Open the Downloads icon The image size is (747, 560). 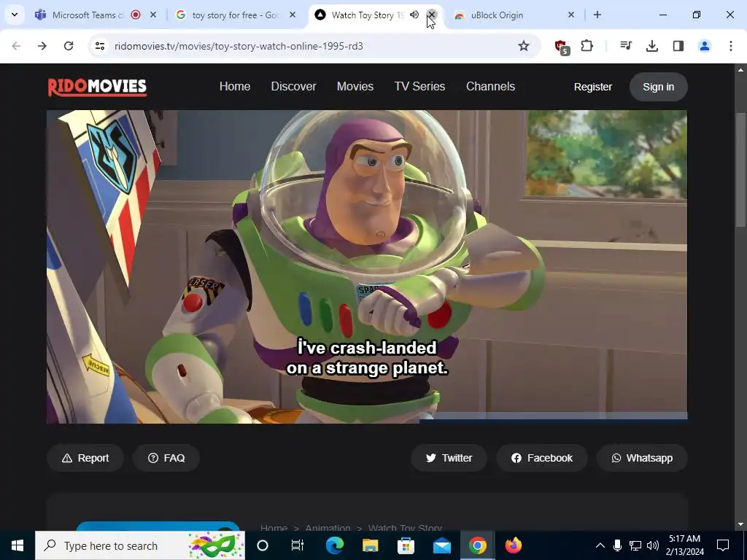point(652,46)
